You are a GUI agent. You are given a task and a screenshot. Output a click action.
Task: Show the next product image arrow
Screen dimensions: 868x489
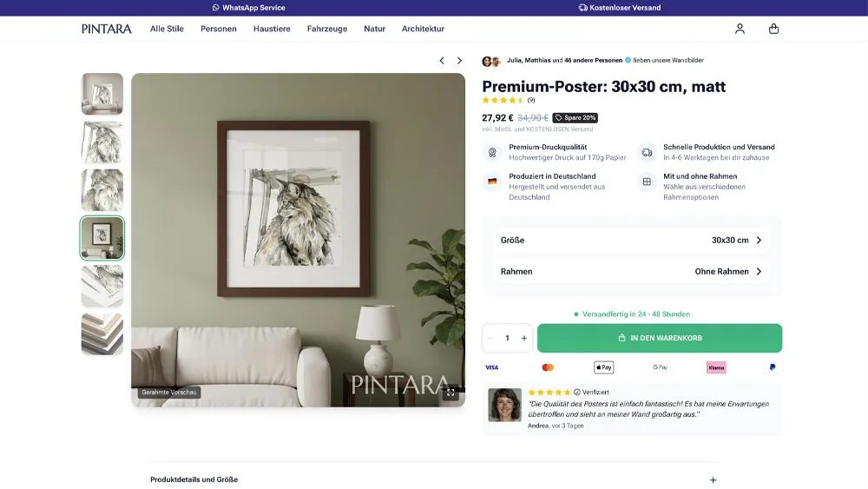tap(459, 60)
